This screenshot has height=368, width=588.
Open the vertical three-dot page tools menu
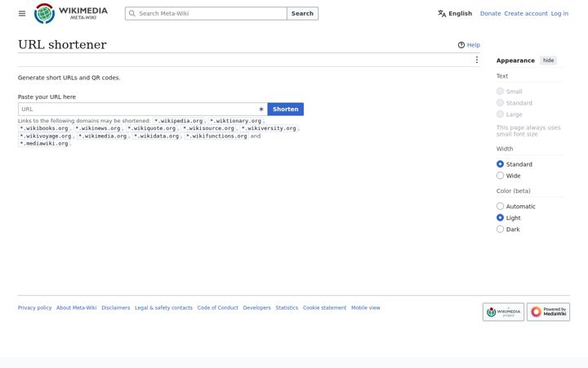[x=476, y=60]
